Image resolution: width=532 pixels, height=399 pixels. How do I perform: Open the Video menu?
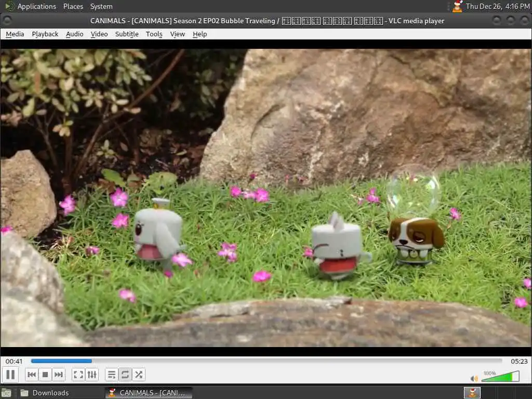coord(99,34)
